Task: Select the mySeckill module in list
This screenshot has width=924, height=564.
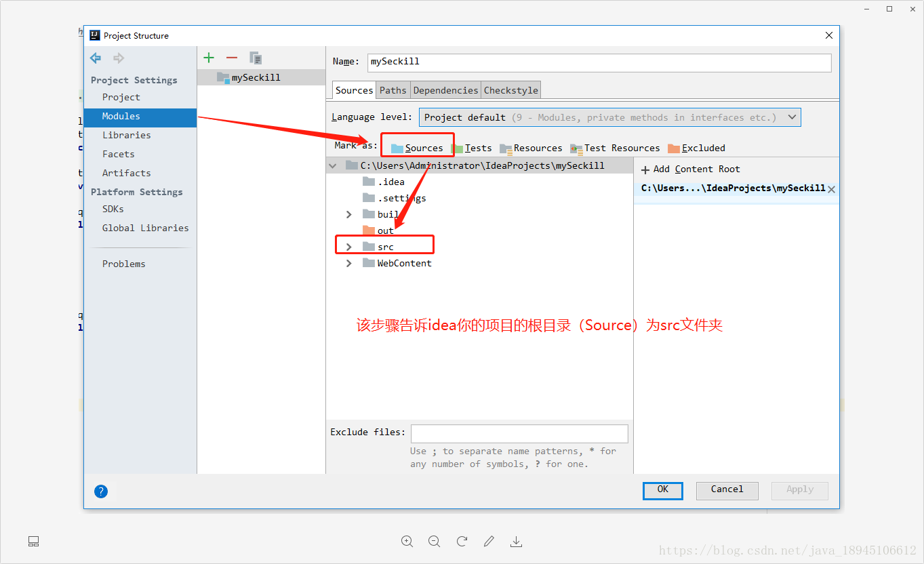Action: pyautogui.click(x=262, y=77)
